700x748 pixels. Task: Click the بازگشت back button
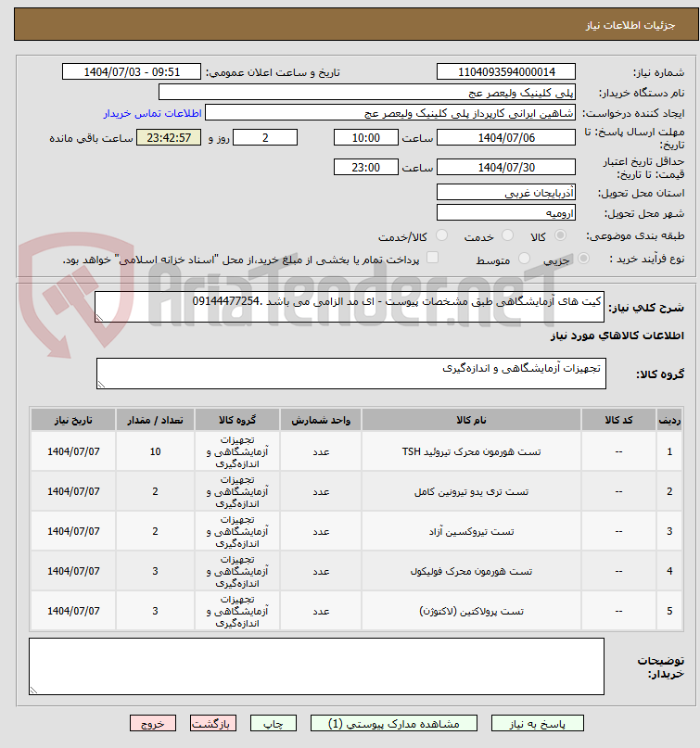[213, 724]
